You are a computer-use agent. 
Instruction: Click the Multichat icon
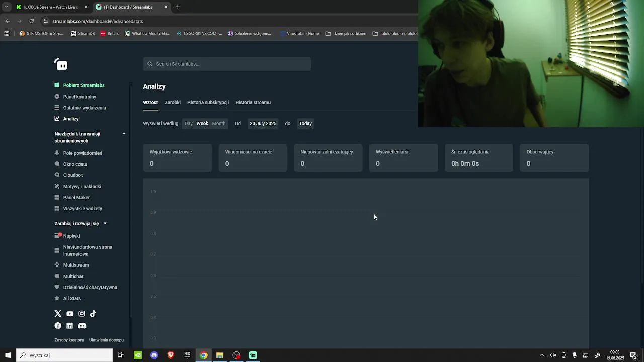click(57, 276)
